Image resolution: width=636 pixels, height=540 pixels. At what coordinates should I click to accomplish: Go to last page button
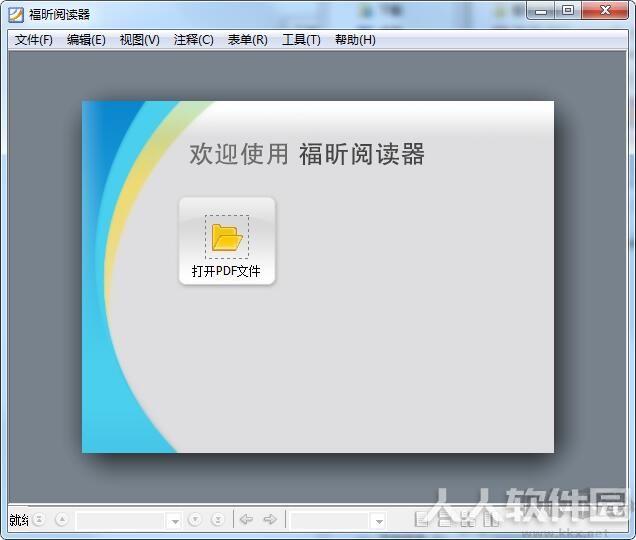(x=218, y=519)
